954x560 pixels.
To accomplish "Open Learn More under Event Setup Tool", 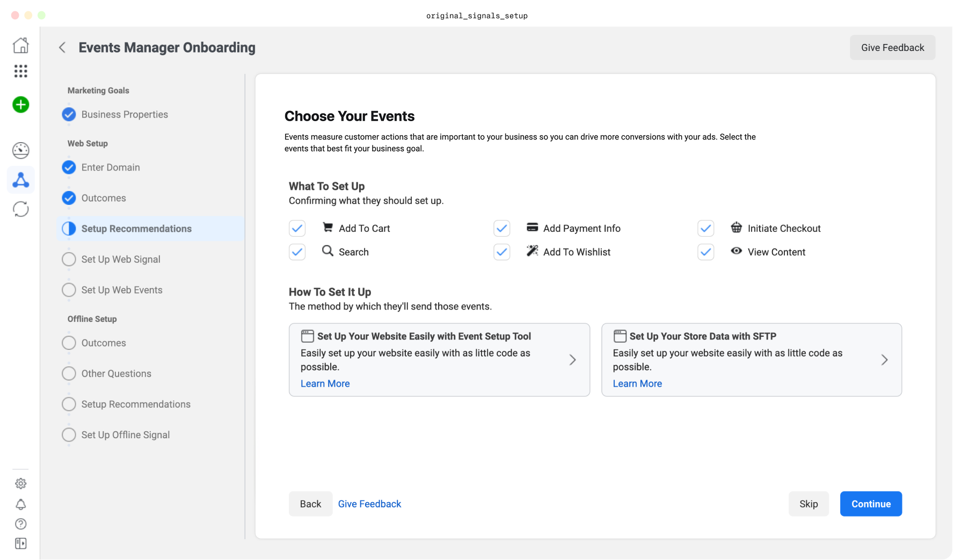I will click(x=325, y=384).
